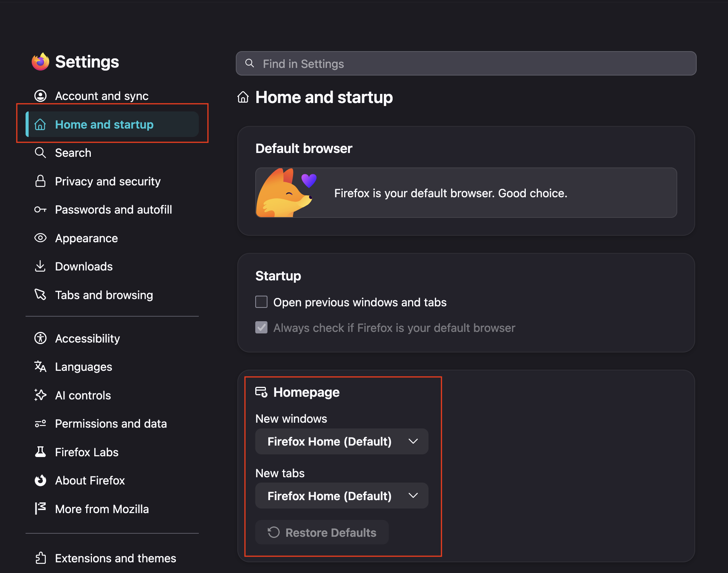Open About Firefox page
This screenshot has height=573, width=728.
point(112,480)
